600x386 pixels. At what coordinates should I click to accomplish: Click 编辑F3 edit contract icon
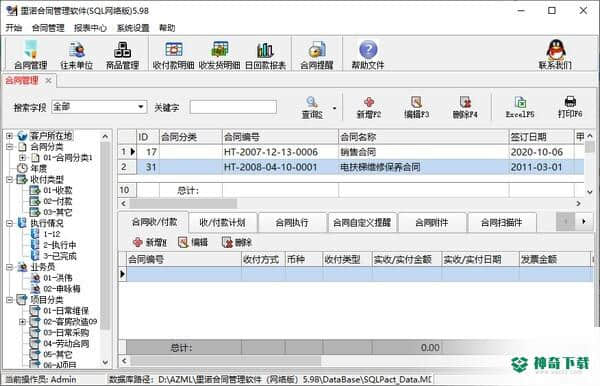tap(417, 107)
